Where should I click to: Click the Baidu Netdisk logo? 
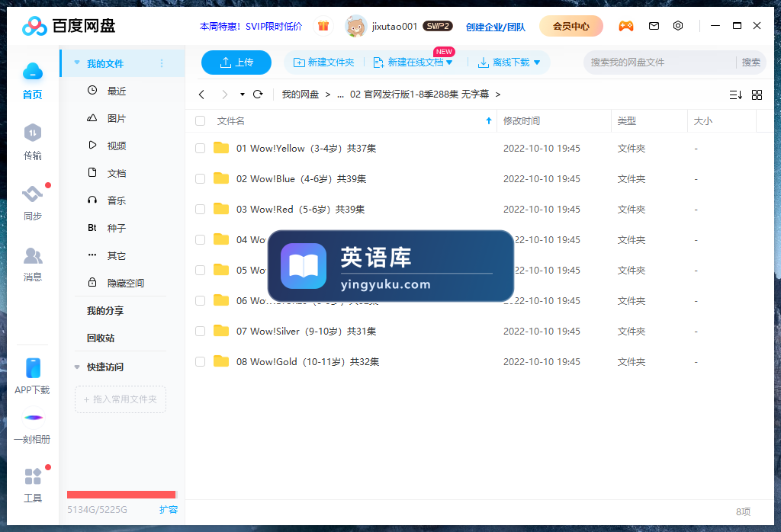coord(69,26)
